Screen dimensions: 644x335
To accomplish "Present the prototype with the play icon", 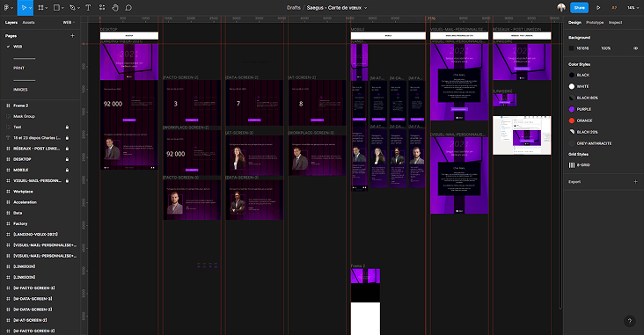I will [598, 8].
